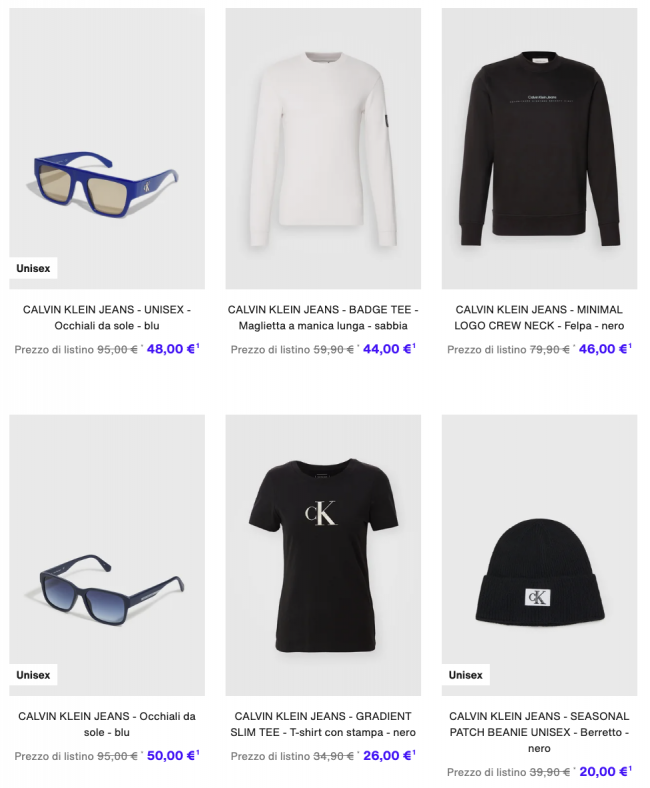Open the BADGE TEE Maglietta a manica lunga link
The image size is (650, 788).
[323, 318]
